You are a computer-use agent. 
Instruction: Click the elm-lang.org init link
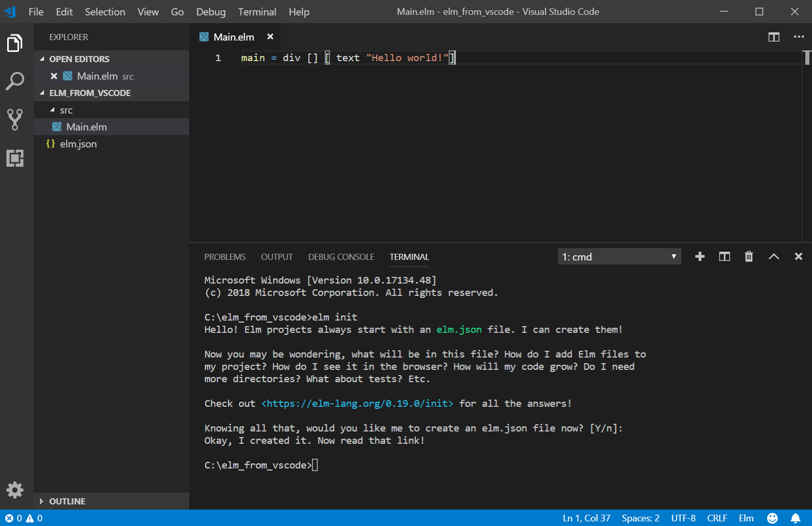[x=357, y=403]
